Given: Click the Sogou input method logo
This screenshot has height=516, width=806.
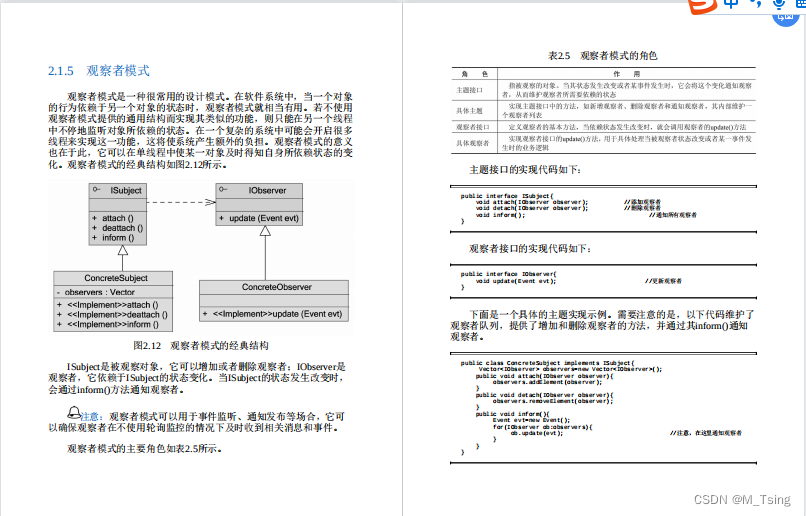Looking at the screenshot, I should pyautogui.click(x=702, y=5).
